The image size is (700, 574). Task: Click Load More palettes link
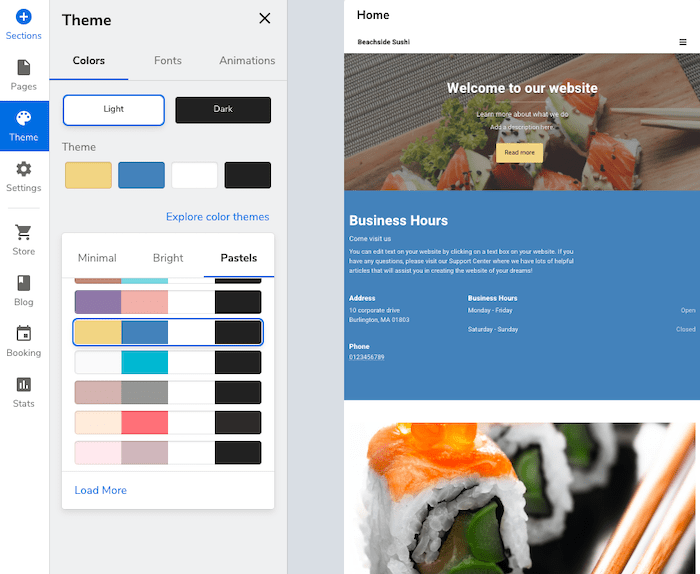point(100,490)
